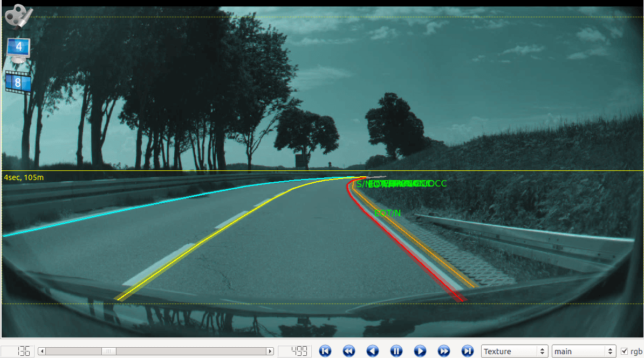644x358 pixels.
Task: Jump to last frame button
Action: click(468, 351)
